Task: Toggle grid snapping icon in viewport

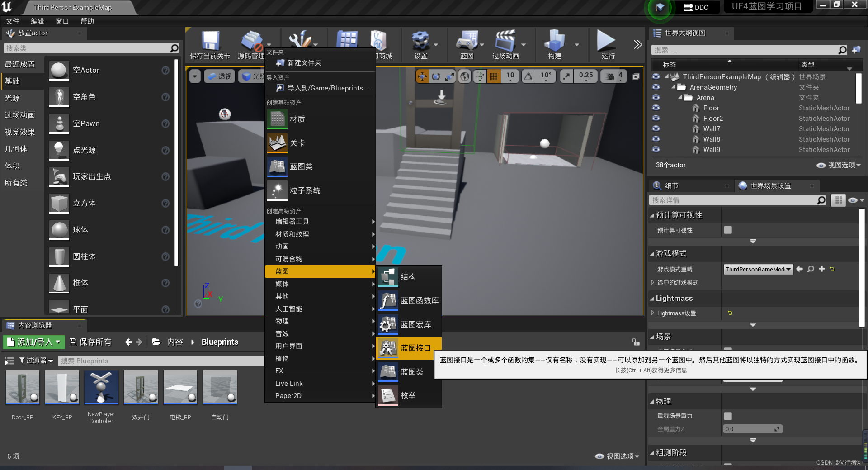Action: 494,76
